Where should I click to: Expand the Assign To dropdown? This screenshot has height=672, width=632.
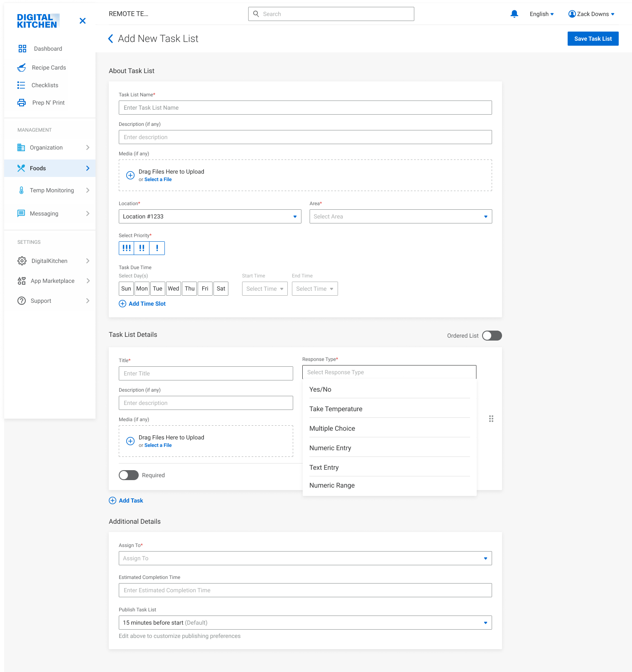click(x=305, y=558)
